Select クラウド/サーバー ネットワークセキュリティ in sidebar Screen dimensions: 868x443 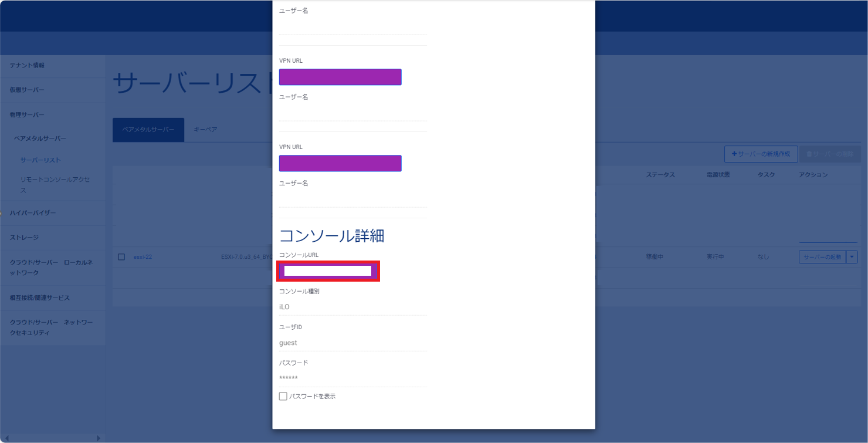pyautogui.click(x=52, y=327)
